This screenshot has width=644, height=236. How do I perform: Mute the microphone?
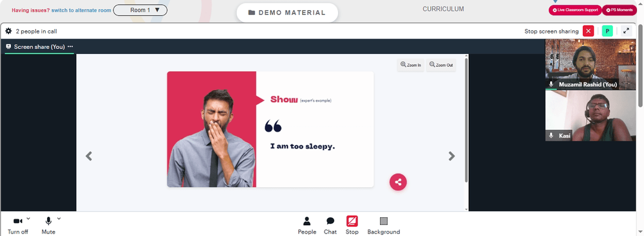[x=48, y=225]
